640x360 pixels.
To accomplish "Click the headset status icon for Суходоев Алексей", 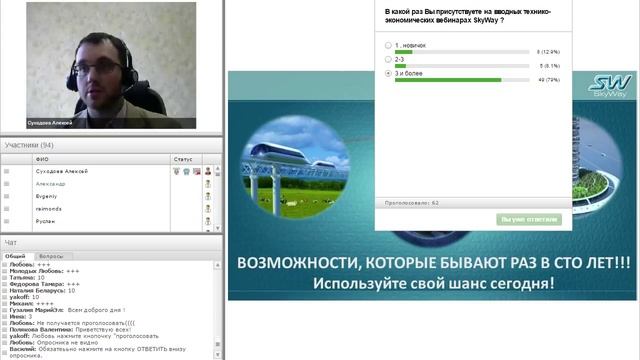I will tap(187, 171).
